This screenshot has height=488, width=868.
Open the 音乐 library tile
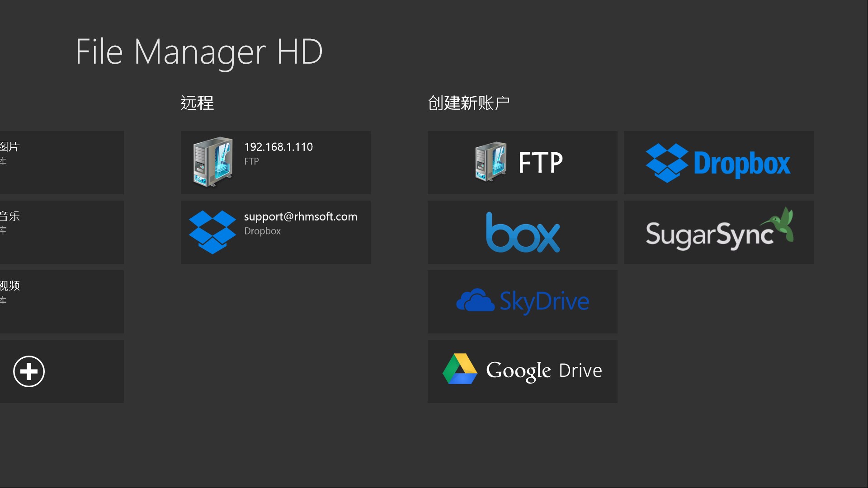62,232
